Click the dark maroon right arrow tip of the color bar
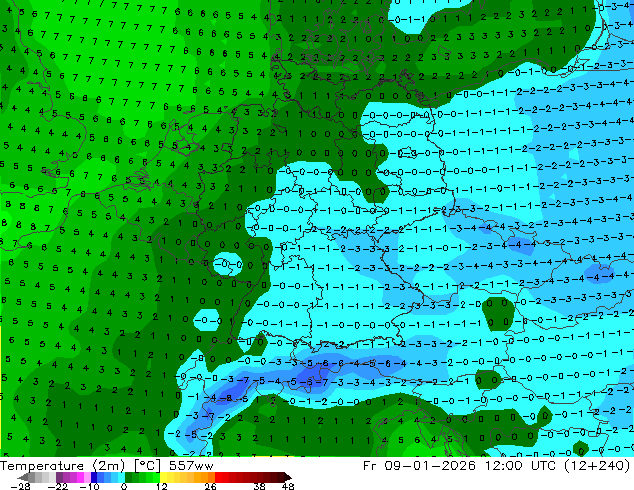This screenshot has height=490, width=634. pyautogui.click(x=287, y=477)
